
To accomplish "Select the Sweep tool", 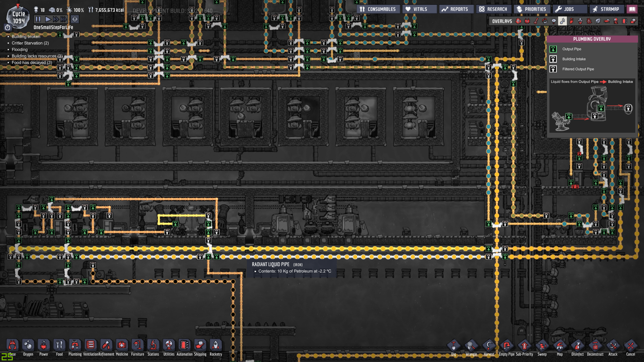I will point(542,346).
